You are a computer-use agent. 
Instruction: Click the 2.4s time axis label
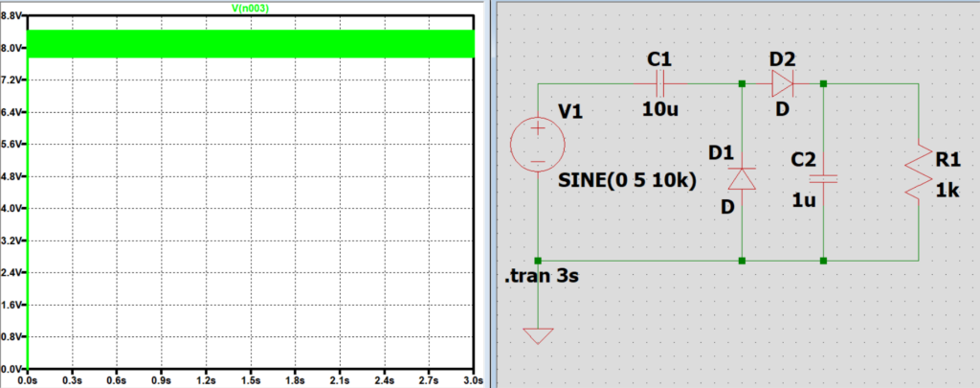385,380
